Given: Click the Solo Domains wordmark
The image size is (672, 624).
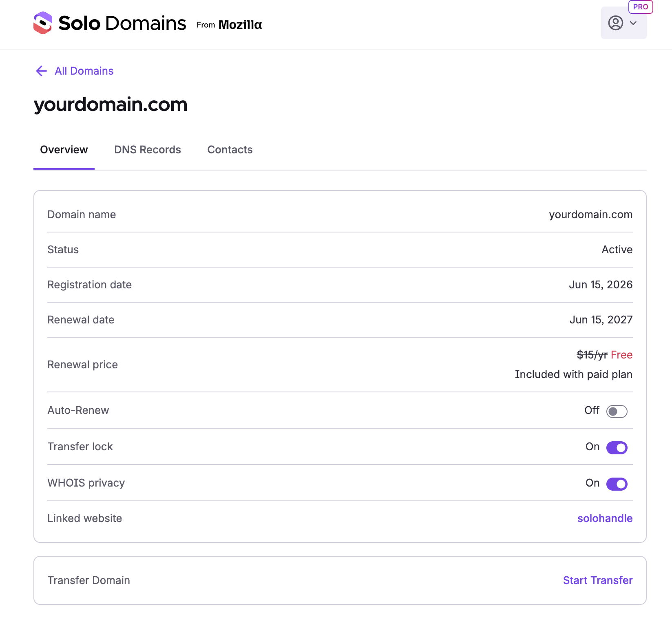Looking at the screenshot, I should [x=122, y=23].
